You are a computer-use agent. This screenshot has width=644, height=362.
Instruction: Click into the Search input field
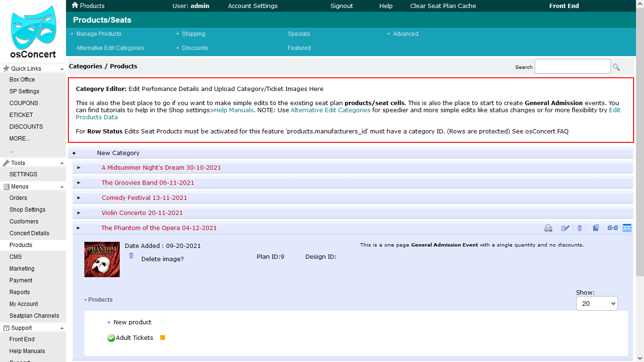point(572,66)
